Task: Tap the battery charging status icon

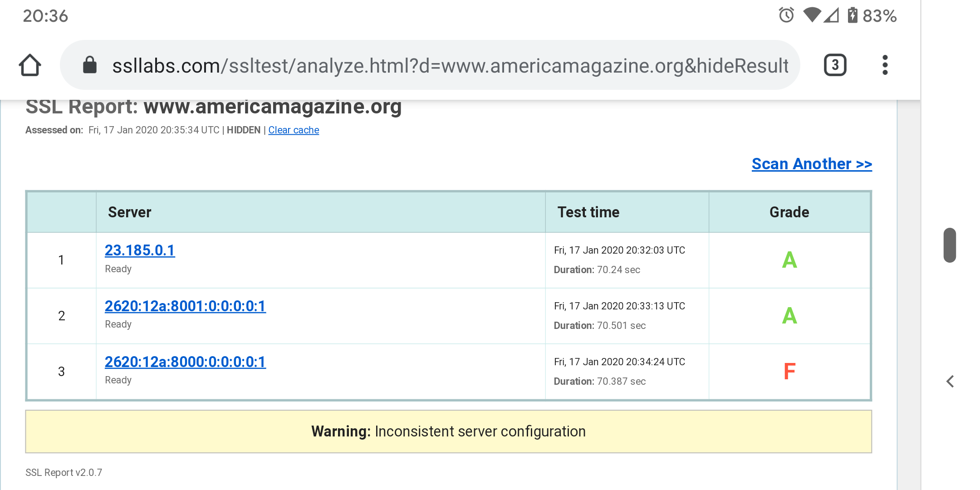Action: click(853, 15)
